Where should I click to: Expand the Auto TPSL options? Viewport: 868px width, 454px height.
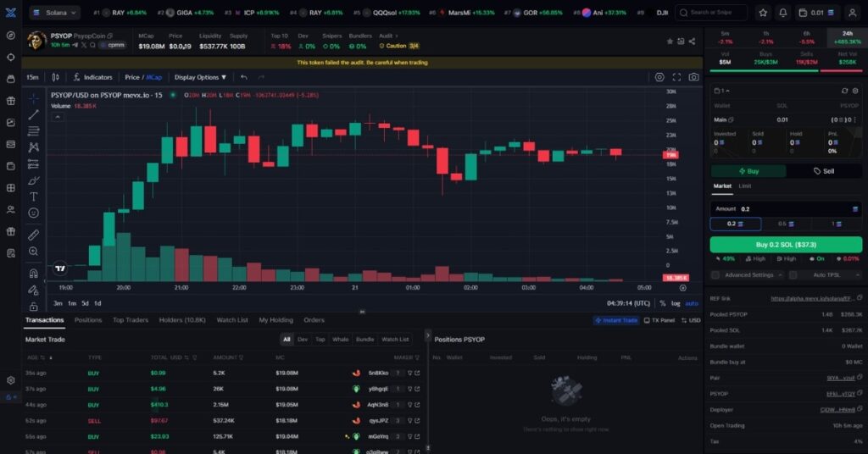click(858, 274)
